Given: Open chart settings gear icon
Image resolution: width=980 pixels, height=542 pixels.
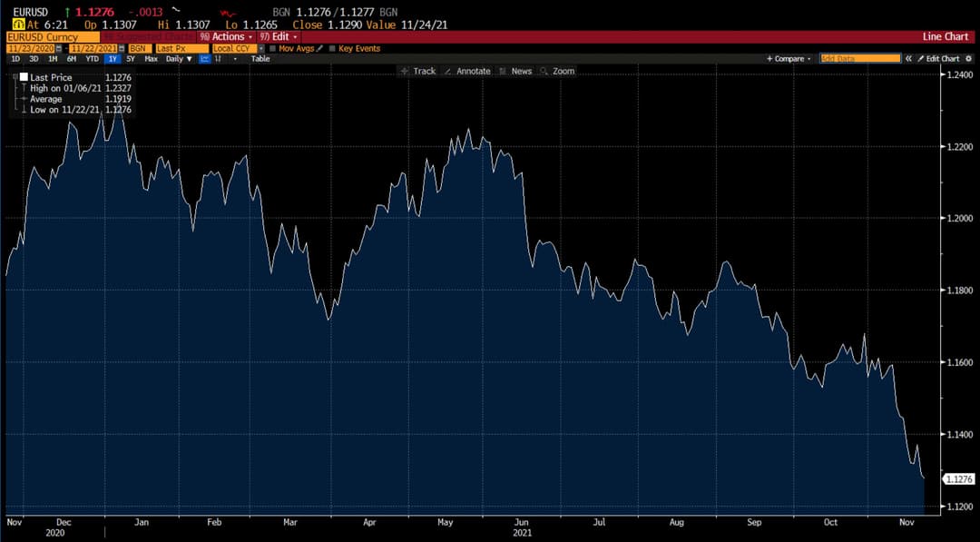Looking at the screenshot, I should pos(969,59).
